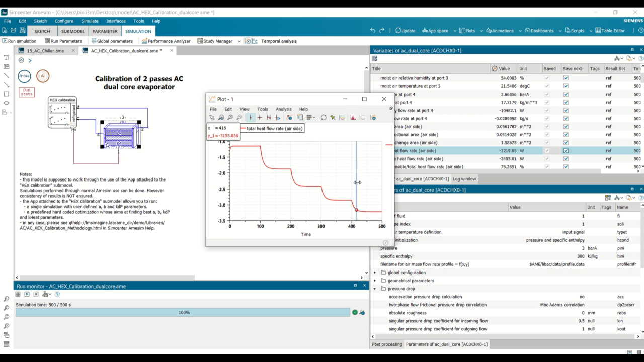Open the Analysis menu in Plot window
The width and height of the screenshot is (644, 362).
[x=283, y=109]
